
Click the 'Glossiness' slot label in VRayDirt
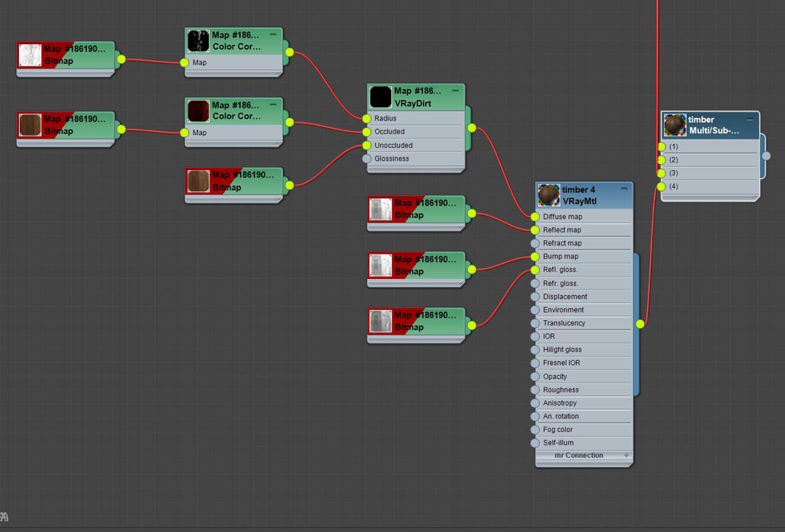pyautogui.click(x=392, y=159)
